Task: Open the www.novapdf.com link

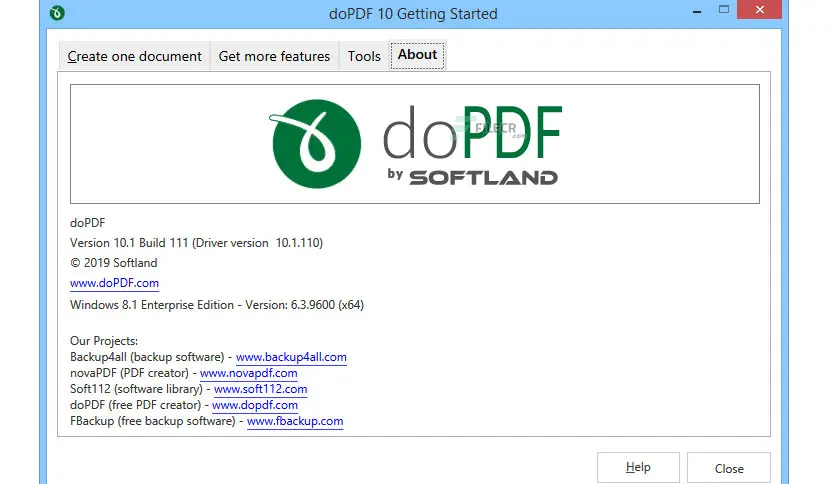Action: tap(248, 373)
